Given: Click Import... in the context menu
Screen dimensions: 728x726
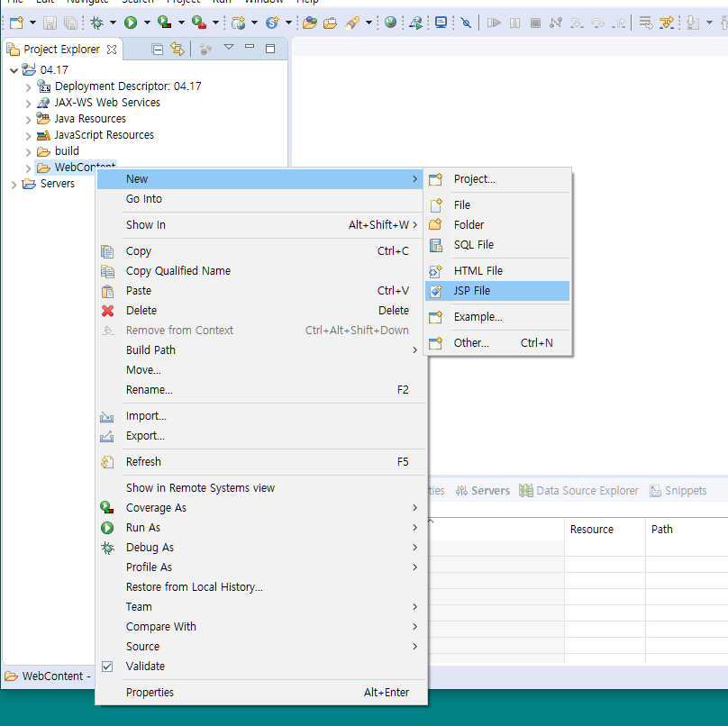Looking at the screenshot, I should coord(261,415).
